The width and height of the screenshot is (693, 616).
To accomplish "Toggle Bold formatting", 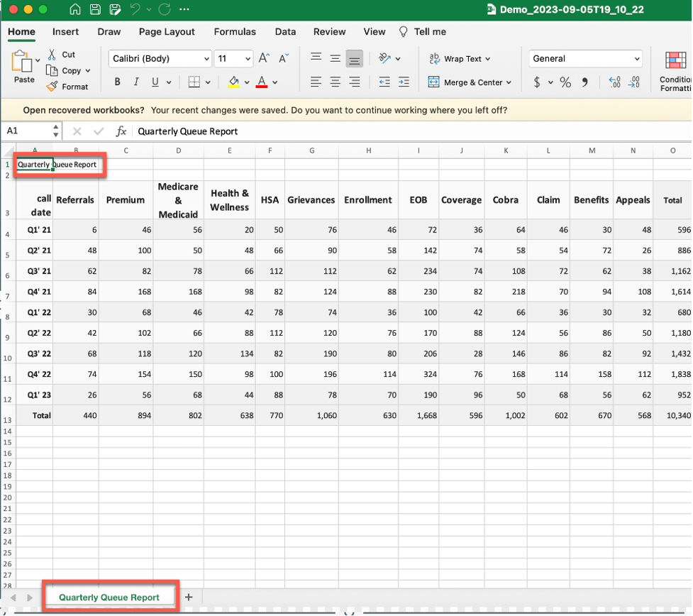I will click(x=118, y=82).
